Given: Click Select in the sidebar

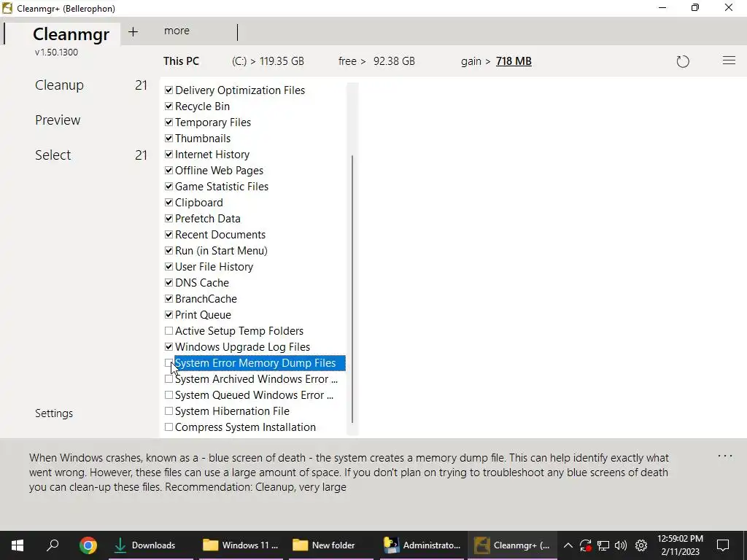Looking at the screenshot, I should [x=53, y=155].
